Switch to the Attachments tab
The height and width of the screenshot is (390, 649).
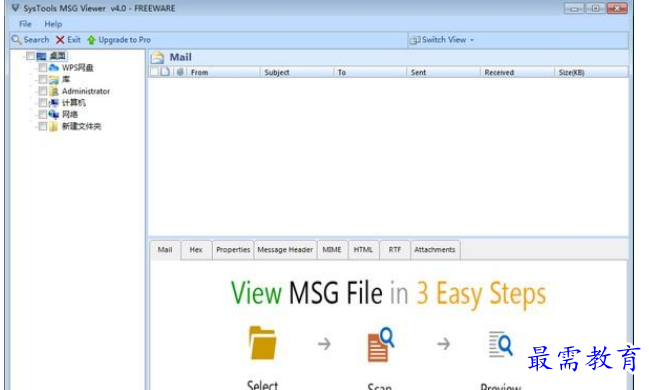(435, 250)
